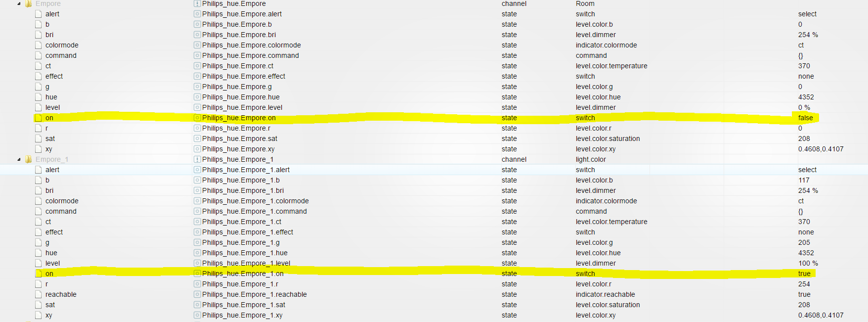Screen dimensions: 868x322
Task: Select the Empore_1 tree node label
Action: [x=52, y=159]
